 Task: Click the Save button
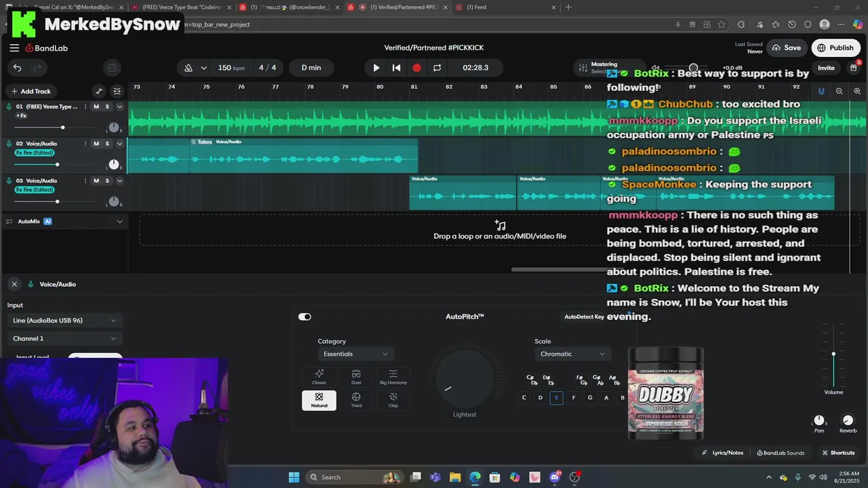[786, 48]
